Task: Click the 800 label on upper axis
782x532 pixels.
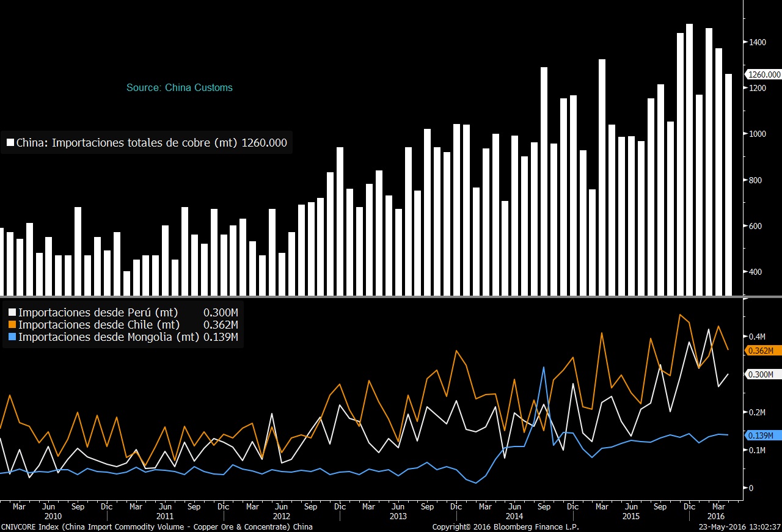Action: [x=756, y=180]
